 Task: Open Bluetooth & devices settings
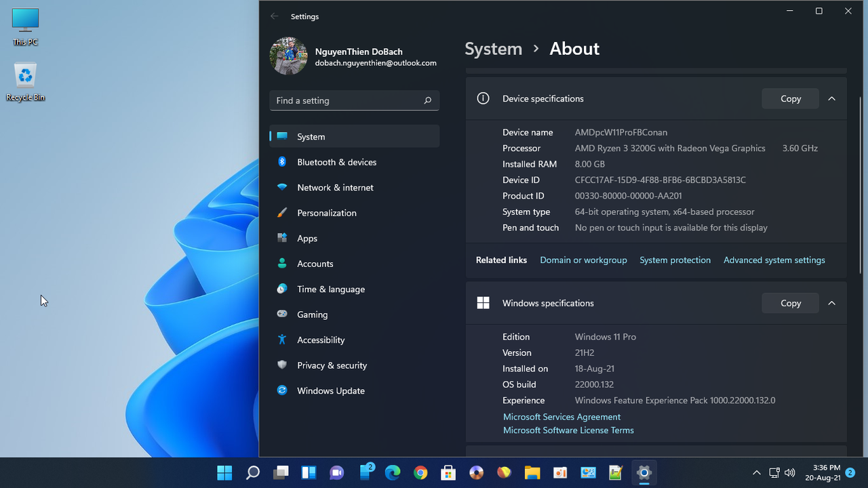pyautogui.click(x=336, y=162)
